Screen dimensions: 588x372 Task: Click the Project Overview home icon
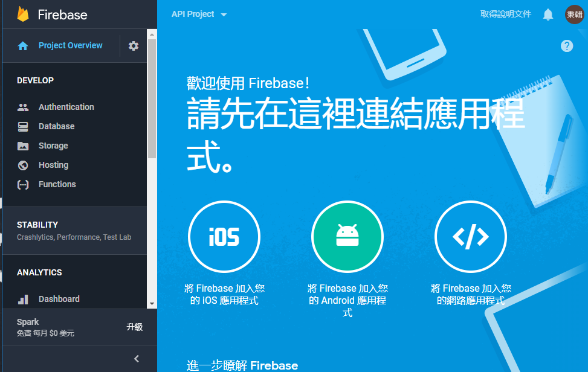(x=23, y=46)
